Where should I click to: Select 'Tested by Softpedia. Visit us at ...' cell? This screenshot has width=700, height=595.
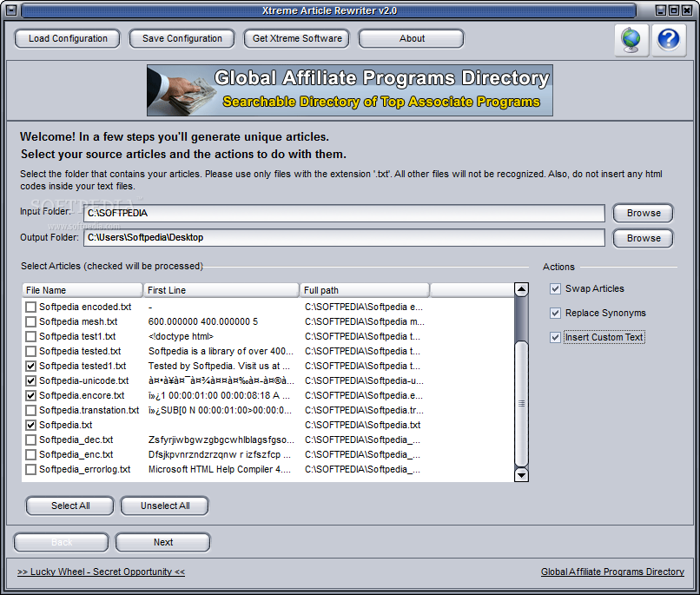pyautogui.click(x=219, y=366)
